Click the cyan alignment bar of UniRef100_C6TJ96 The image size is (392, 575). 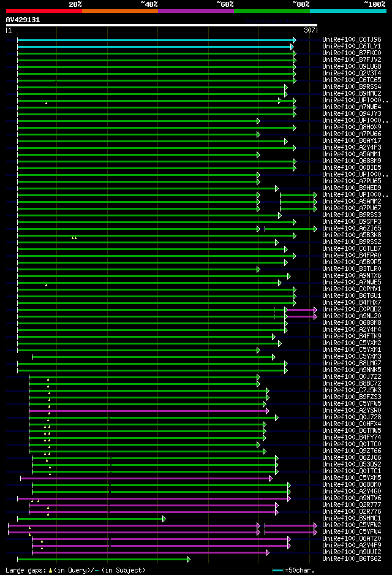[156, 40]
